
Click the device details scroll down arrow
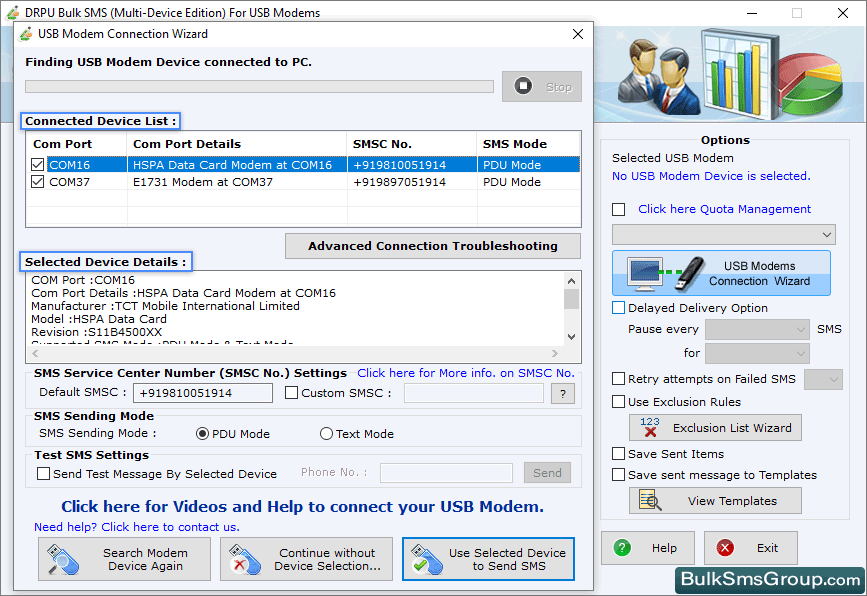tap(572, 337)
